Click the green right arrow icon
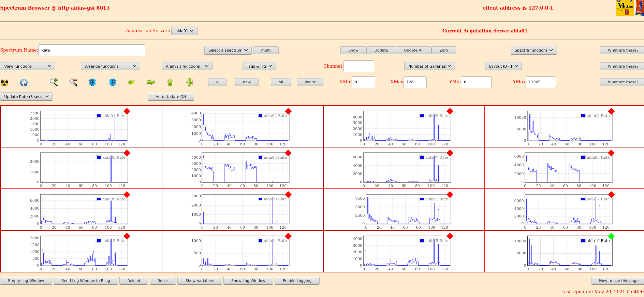This screenshot has height=297, width=644. coord(151,82)
